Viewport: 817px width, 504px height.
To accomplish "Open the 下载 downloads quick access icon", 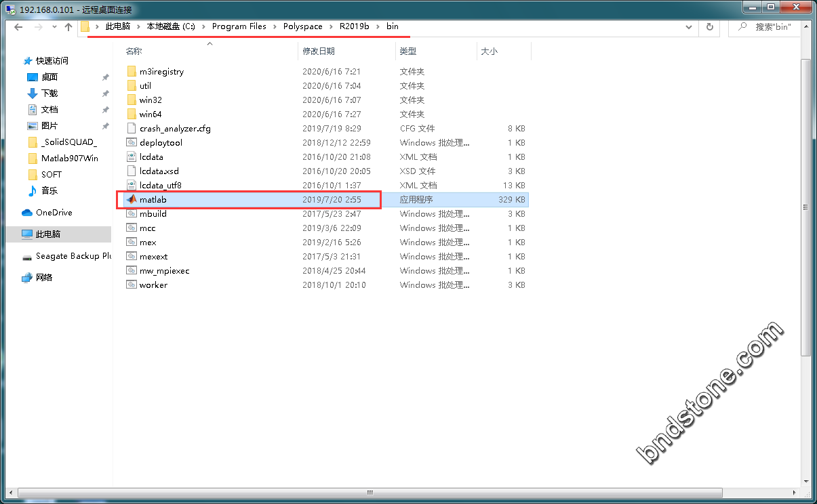I will (32, 93).
